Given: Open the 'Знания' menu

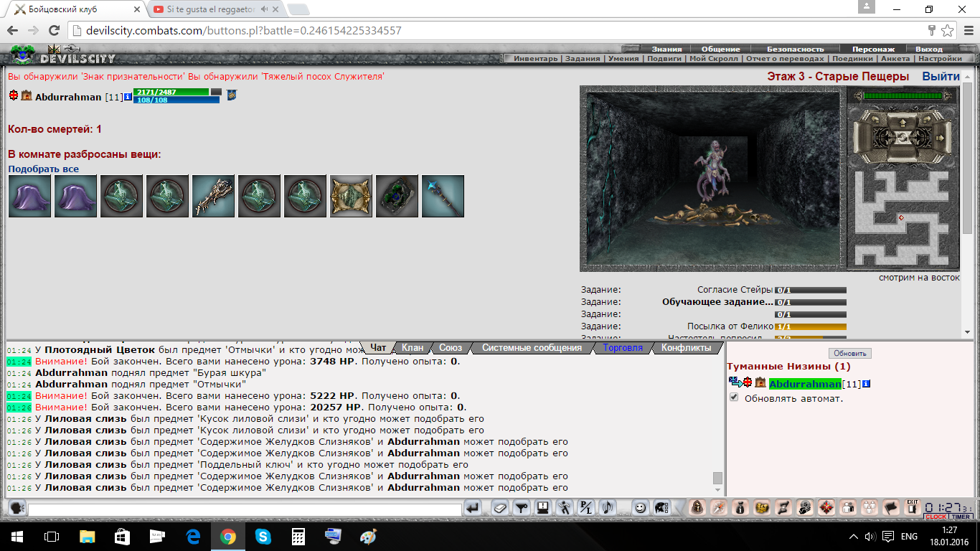Looking at the screenshot, I should [x=666, y=49].
